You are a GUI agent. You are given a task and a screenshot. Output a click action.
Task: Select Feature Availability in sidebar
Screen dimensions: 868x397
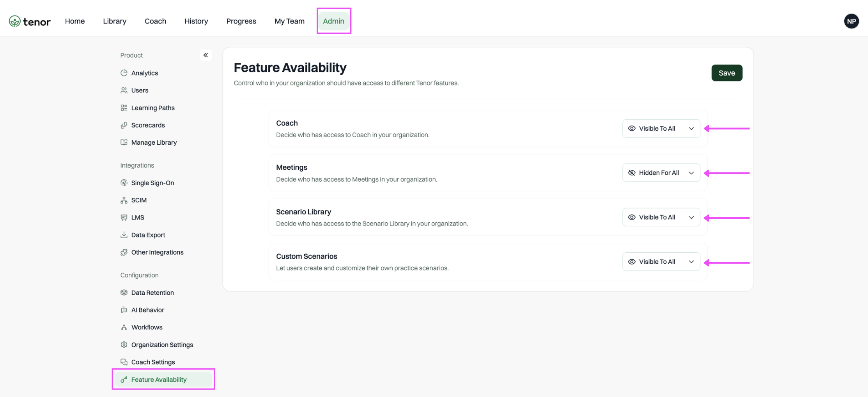[x=164, y=379]
